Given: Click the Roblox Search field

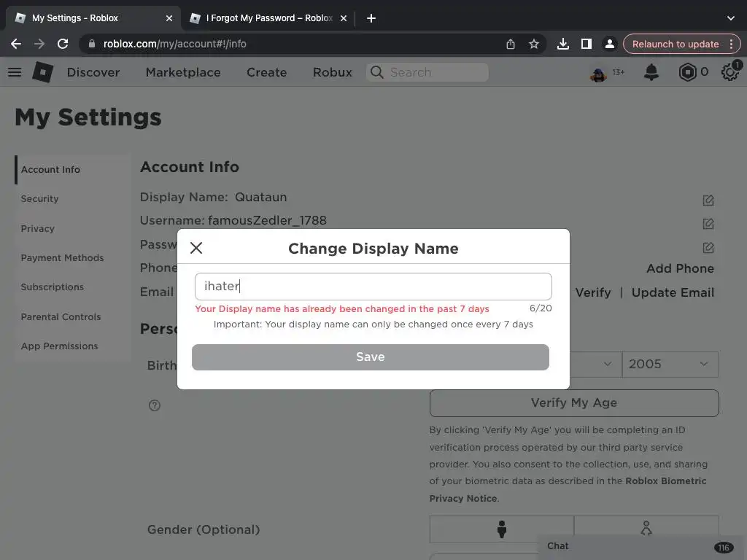Looking at the screenshot, I should pos(427,72).
